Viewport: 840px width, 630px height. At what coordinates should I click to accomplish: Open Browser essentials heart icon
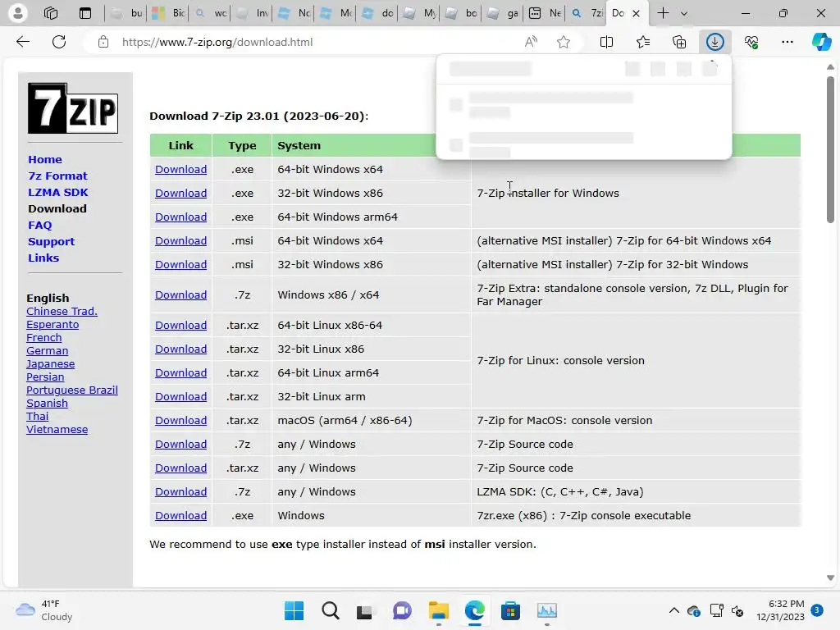[751, 42]
